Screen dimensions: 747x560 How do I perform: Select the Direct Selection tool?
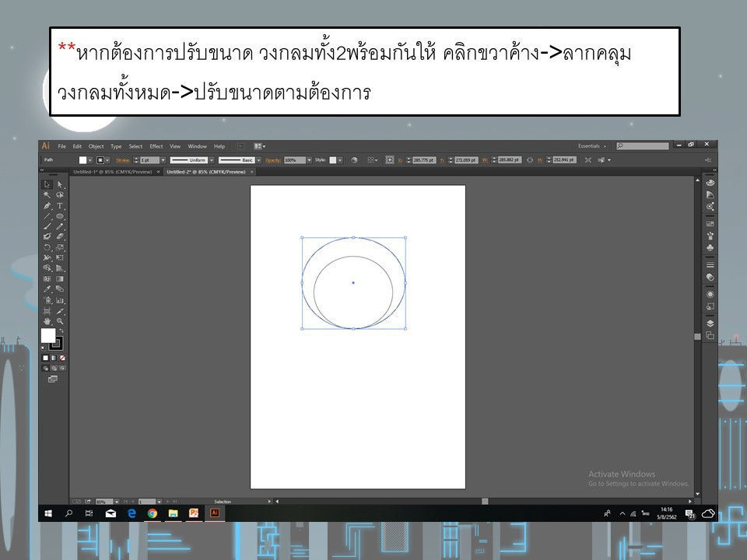60,184
